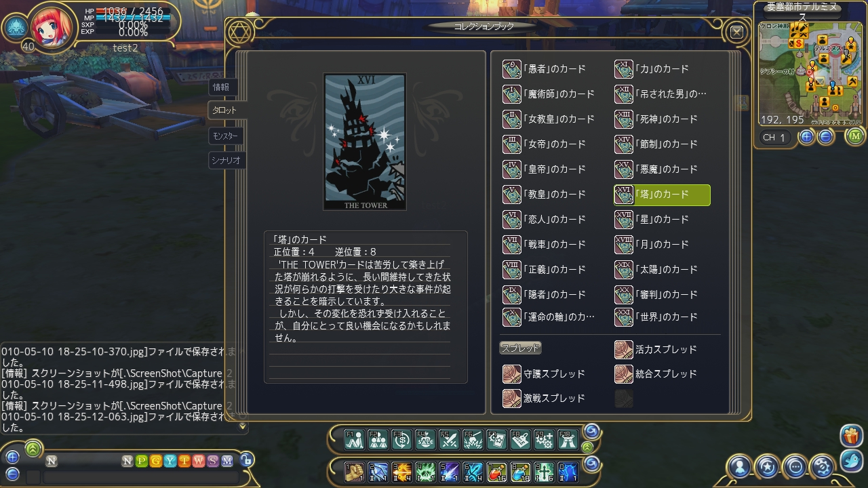The width and height of the screenshot is (868, 488).
Task: Click the chat text input field
Action: tap(140, 478)
